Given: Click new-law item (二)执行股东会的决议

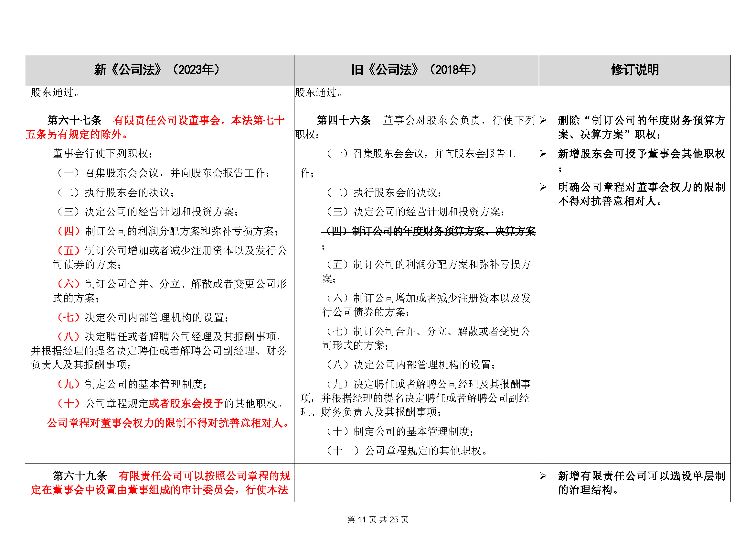Looking at the screenshot, I should point(115,193).
